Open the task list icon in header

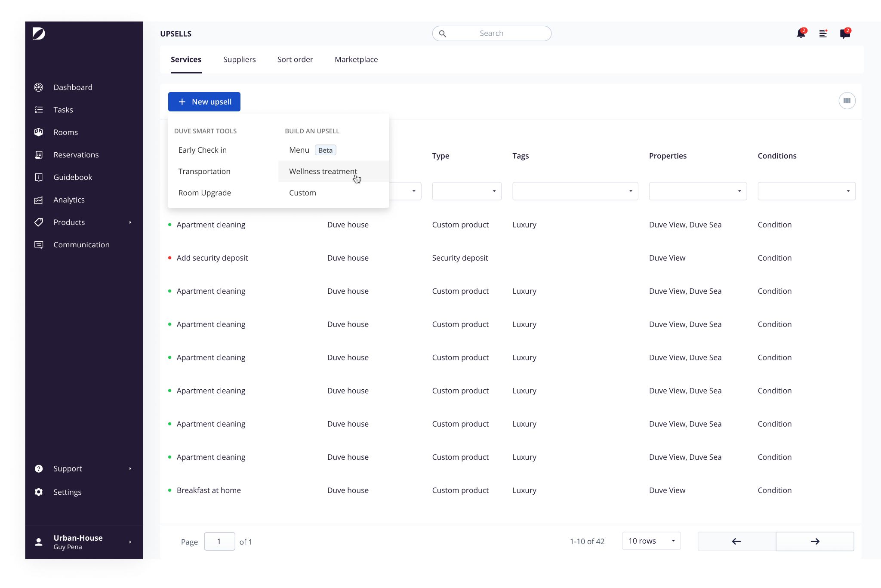tap(823, 34)
